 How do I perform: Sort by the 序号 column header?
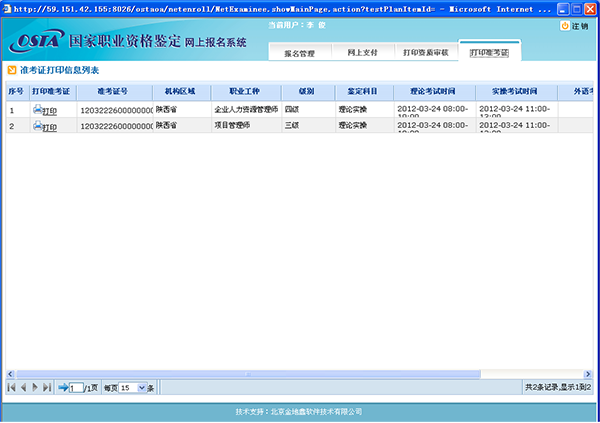16,91
